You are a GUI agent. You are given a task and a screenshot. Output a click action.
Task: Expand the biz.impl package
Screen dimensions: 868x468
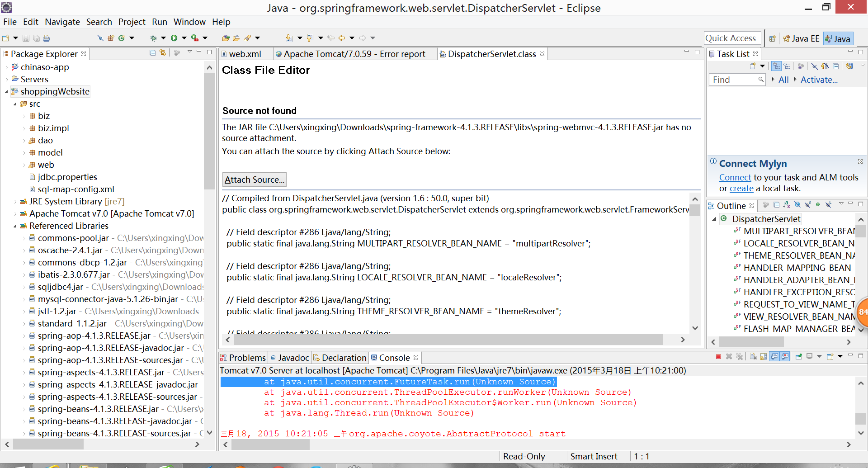click(24, 128)
